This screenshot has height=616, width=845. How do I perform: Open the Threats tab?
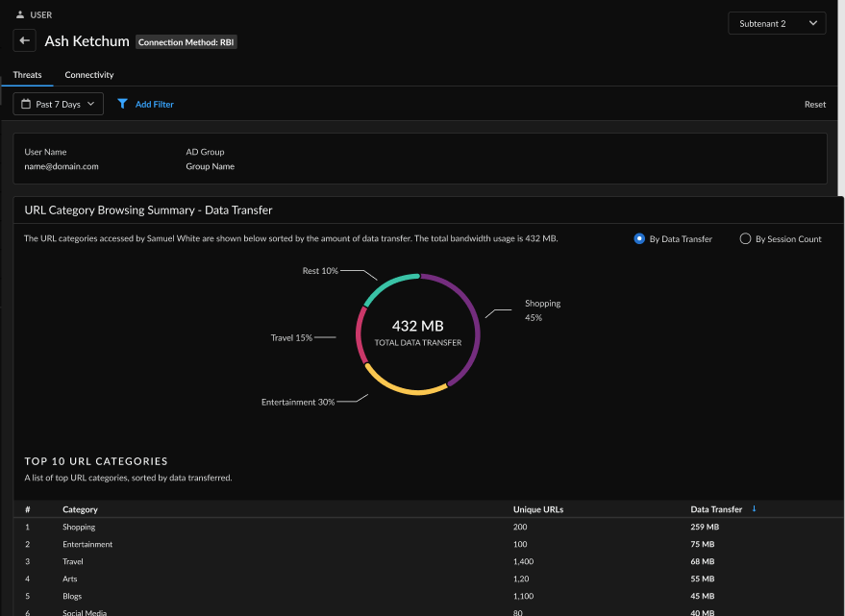coord(27,75)
